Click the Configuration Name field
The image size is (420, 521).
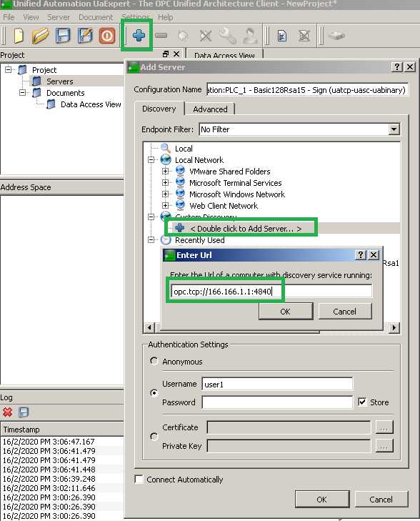[307, 90]
